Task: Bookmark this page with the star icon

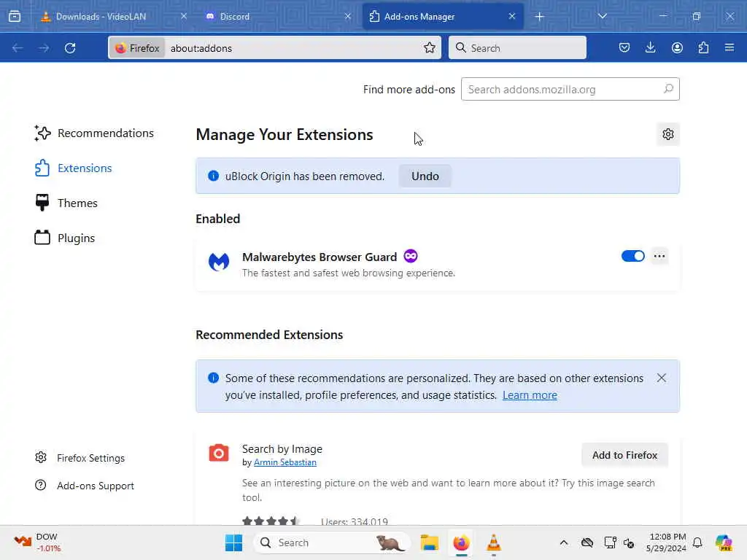Action: point(429,47)
